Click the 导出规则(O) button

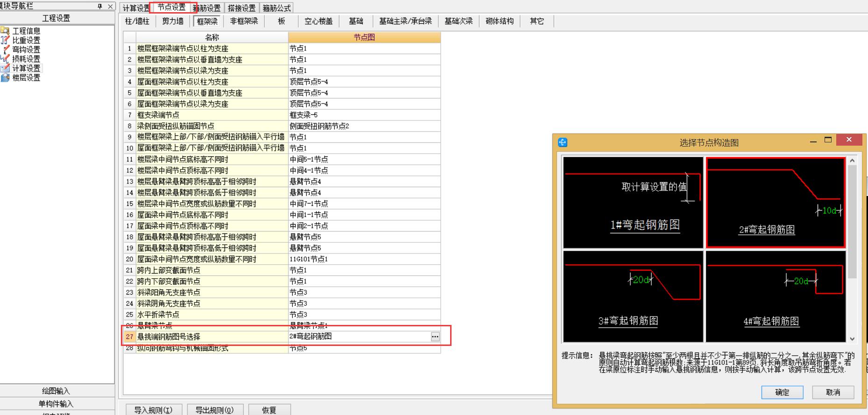coord(214,410)
